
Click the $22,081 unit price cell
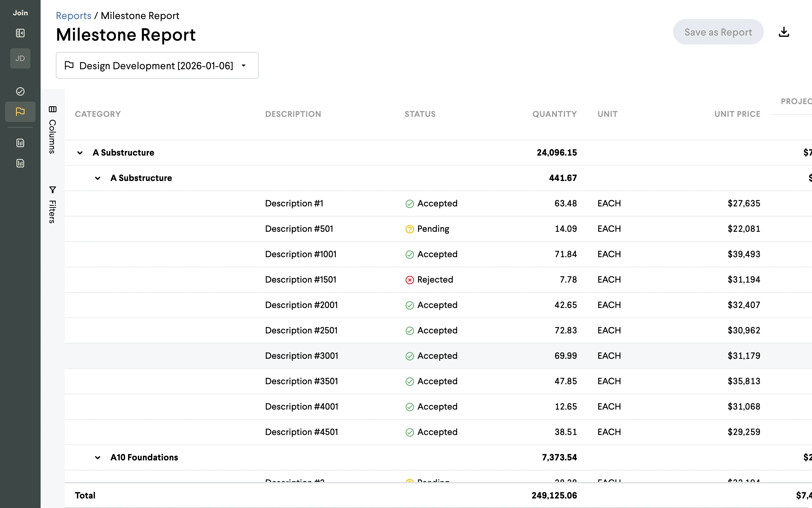(x=744, y=229)
